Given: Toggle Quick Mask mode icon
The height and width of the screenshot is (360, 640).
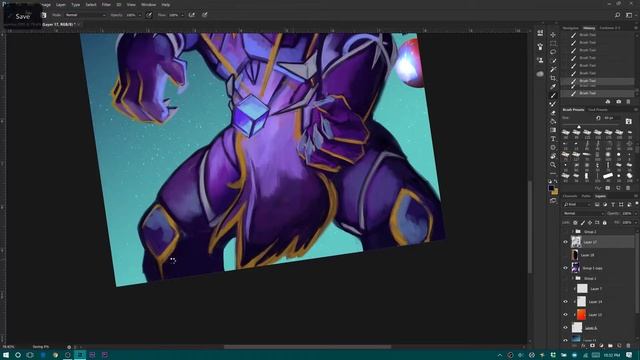Looking at the screenshot, I should pos(553,201).
